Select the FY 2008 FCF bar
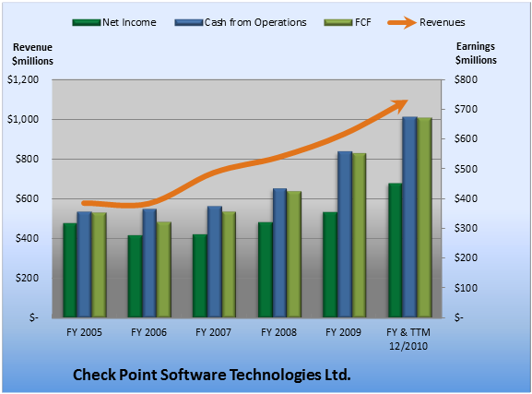The height and width of the screenshot is (394, 532). tap(294, 255)
